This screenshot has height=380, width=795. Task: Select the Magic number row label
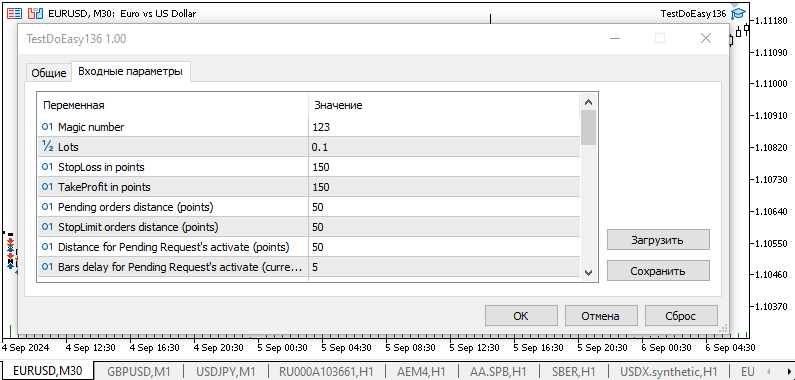click(x=91, y=127)
